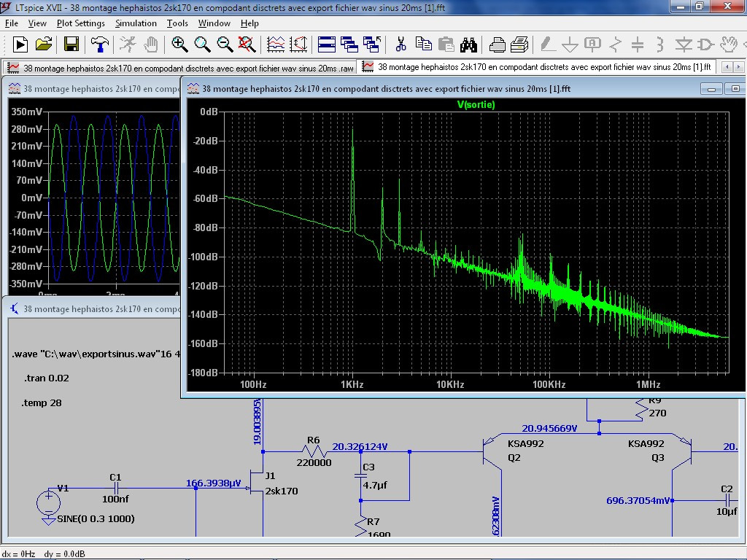Open a file with the folder icon
The image size is (747, 560).
click(x=44, y=44)
